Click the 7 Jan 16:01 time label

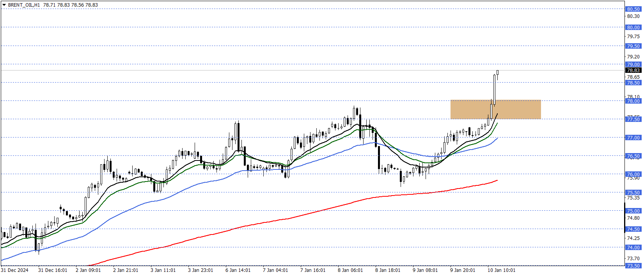click(x=313, y=270)
